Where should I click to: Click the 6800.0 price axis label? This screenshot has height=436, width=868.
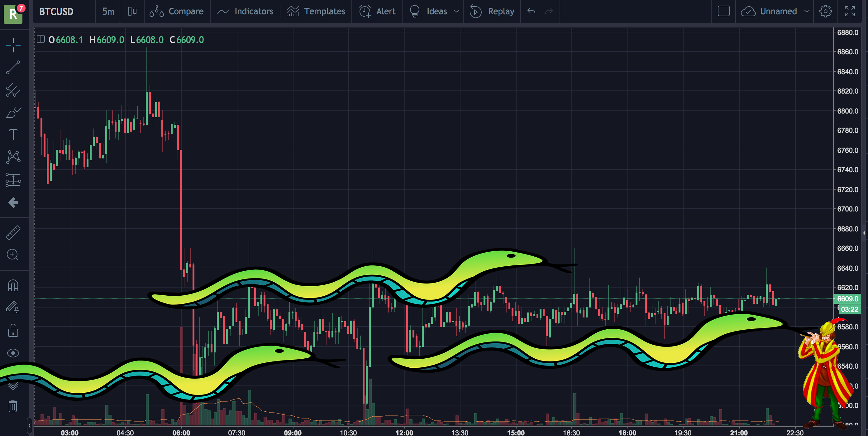847,111
